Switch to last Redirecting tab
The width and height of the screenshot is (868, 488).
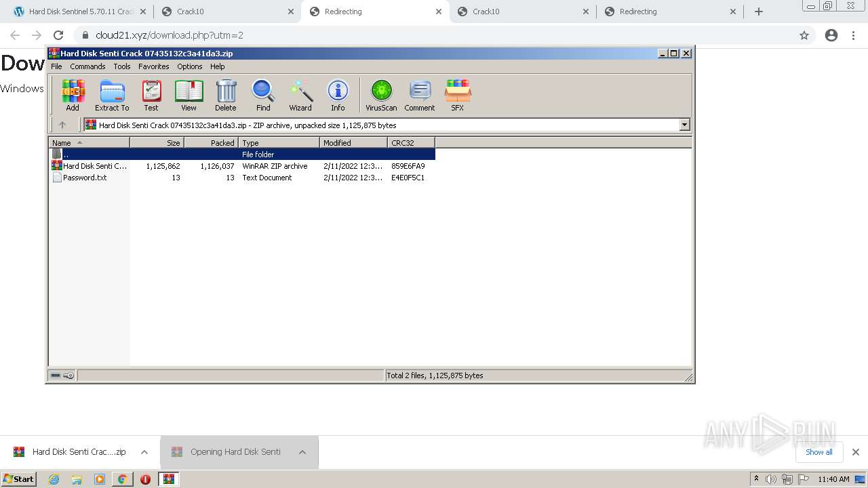tap(671, 12)
